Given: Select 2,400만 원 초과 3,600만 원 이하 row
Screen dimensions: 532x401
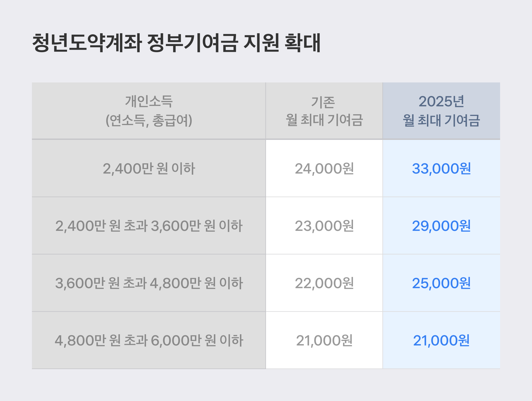Looking at the screenshot, I should [x=149, y=226].
